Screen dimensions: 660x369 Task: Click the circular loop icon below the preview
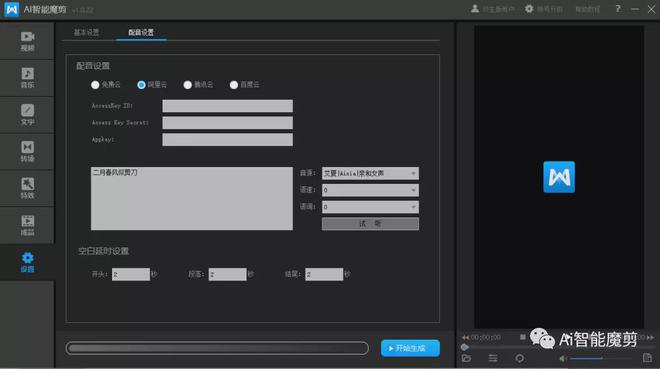(520, 358)
